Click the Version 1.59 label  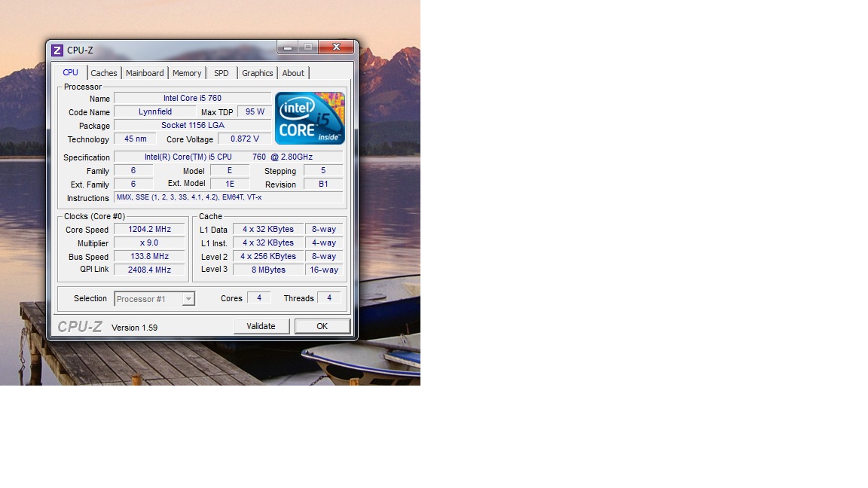coord(135,328)
